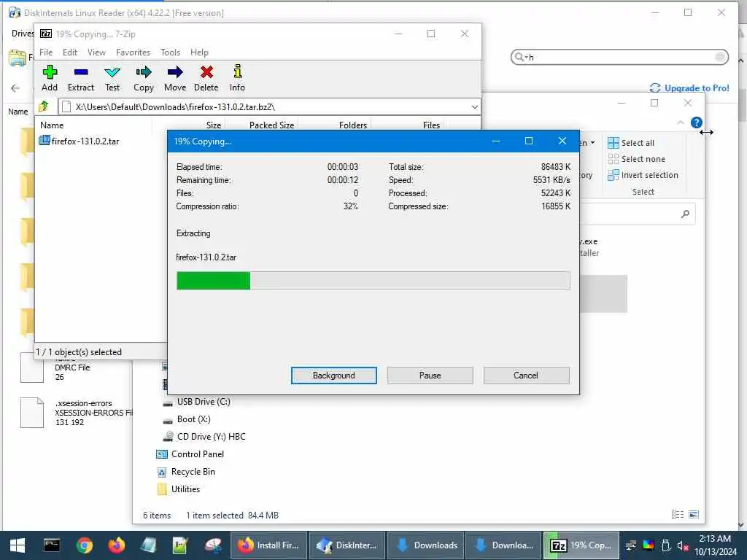
Task: Open the Drives menu in Linux Reader
Action: click(x=23, y=34)
